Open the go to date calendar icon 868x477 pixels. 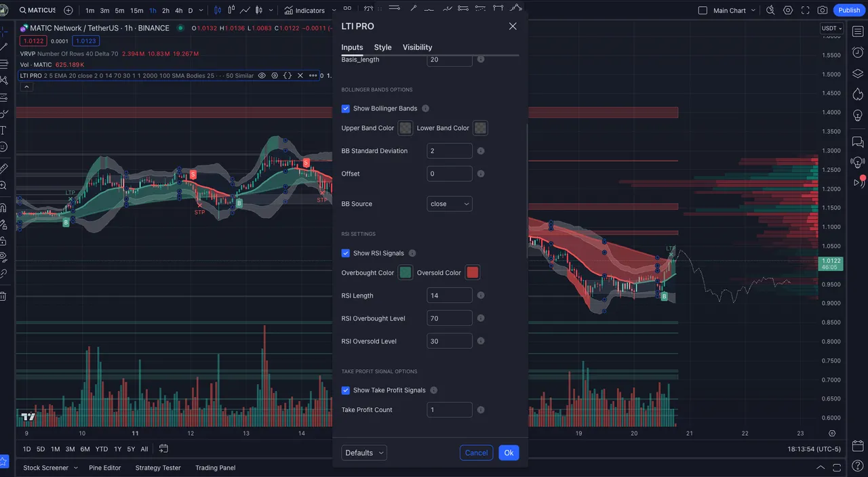(163, 449)
